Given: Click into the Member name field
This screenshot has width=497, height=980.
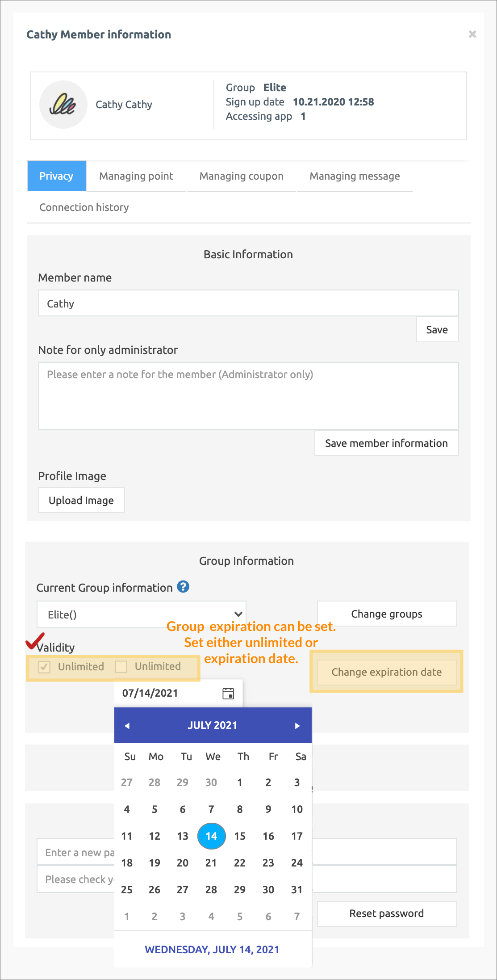Looking at the screenshot, I should 248,303.
